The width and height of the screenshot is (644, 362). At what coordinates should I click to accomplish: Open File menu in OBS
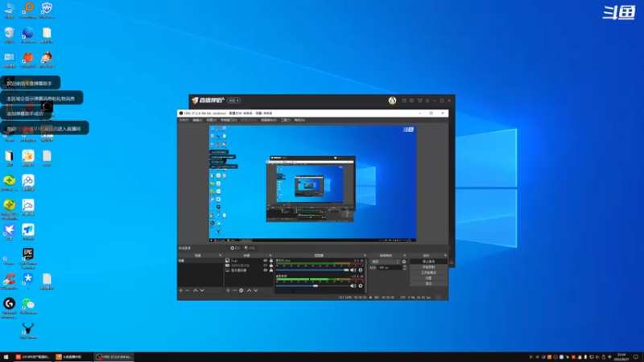(x=184, y=120)
